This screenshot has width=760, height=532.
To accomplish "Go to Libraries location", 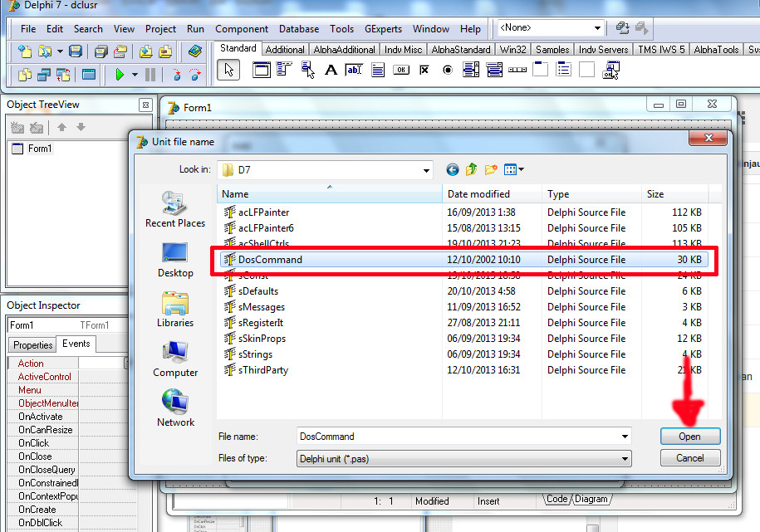I will click(175, 310).
